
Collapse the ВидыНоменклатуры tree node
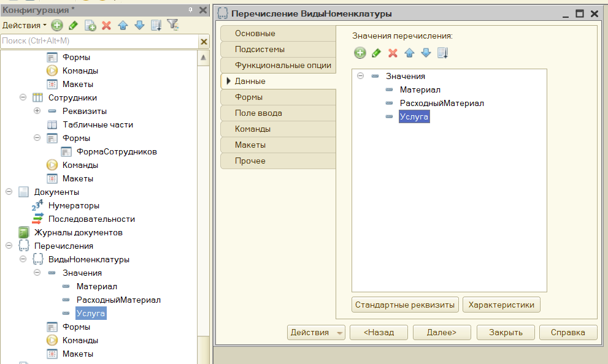[x=23, y=259]
